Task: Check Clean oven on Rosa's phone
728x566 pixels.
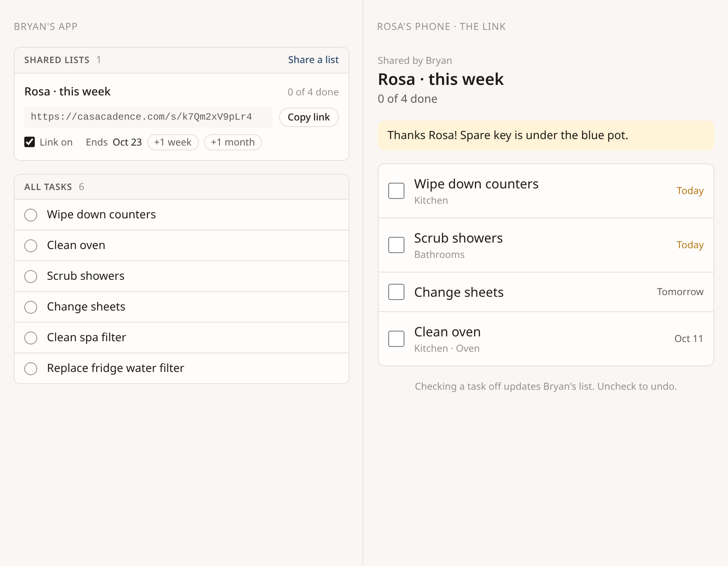Action: coord(396,339)
